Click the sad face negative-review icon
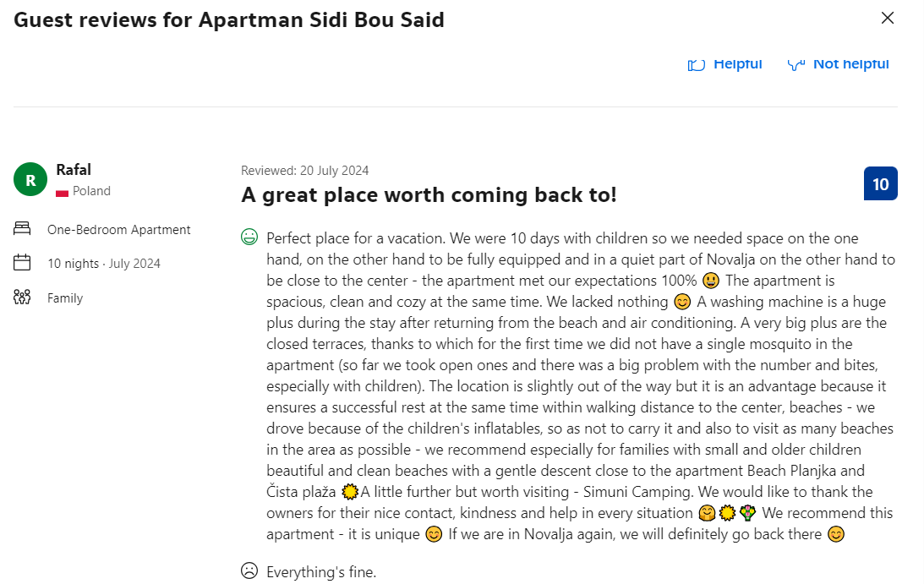 click(x=249, y=571)
